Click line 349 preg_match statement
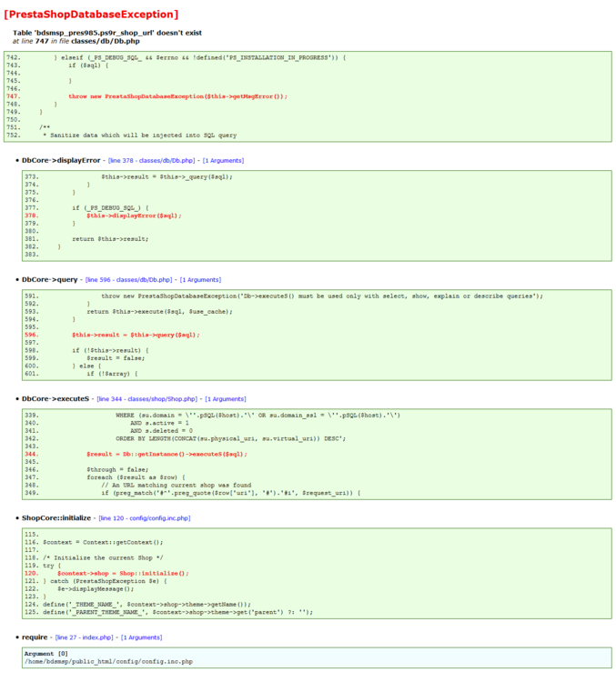Image resolution: width=616 pixels, height=682 pixels. pos(231,493)
